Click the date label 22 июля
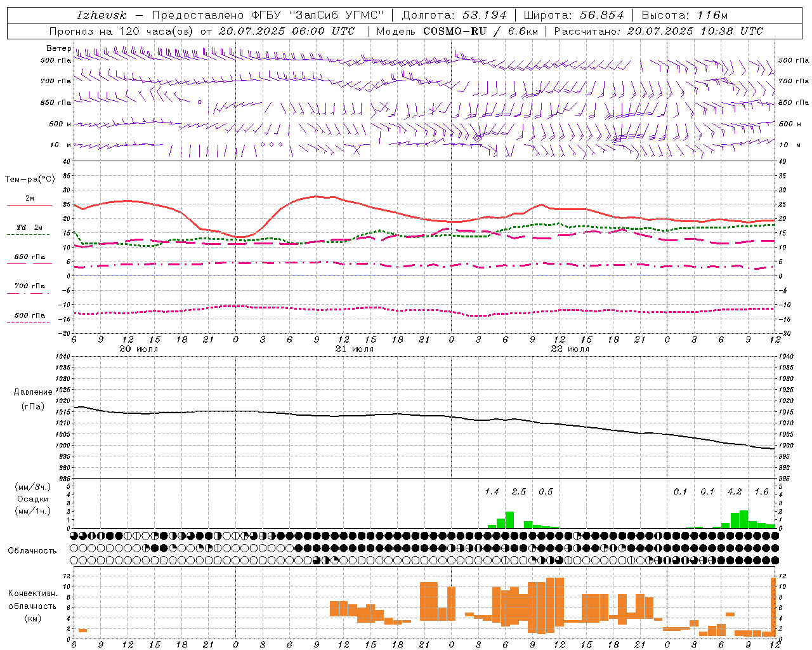812x650 pixels. pyautogui.click(x=570, y=349)
